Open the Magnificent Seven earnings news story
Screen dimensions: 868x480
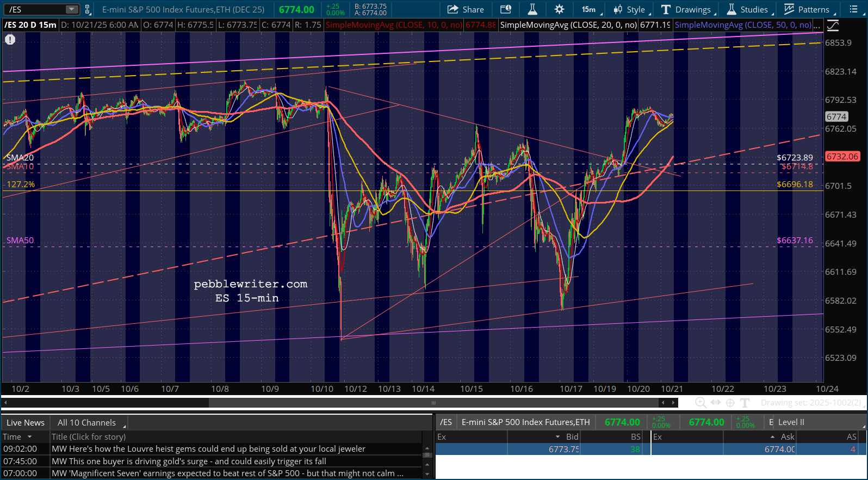(227, 473)
